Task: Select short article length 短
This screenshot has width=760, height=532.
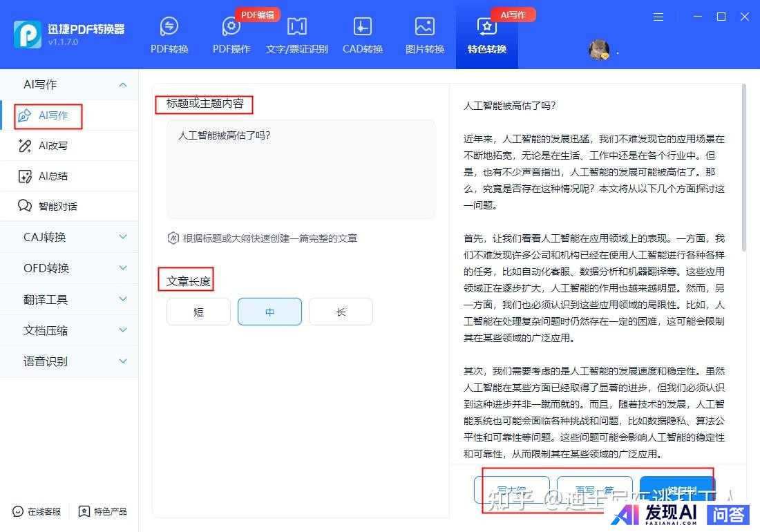Action: coord(198,312)
